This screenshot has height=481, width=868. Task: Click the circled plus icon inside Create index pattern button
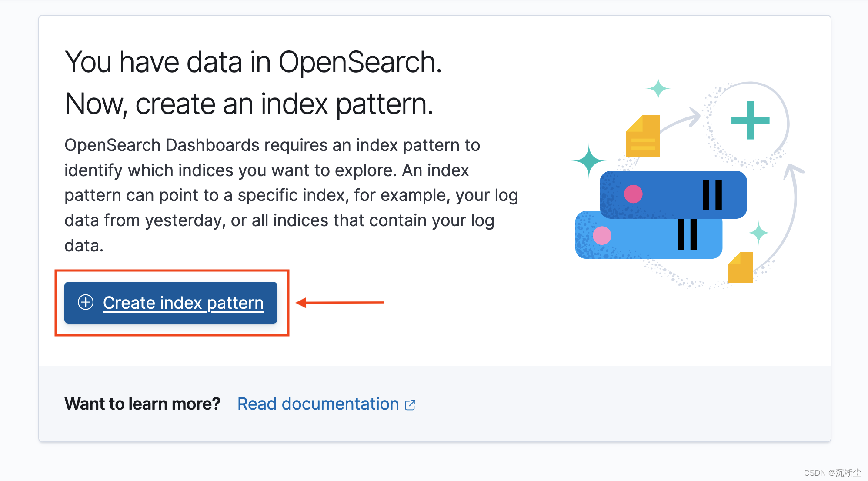(x=85, y=303)
